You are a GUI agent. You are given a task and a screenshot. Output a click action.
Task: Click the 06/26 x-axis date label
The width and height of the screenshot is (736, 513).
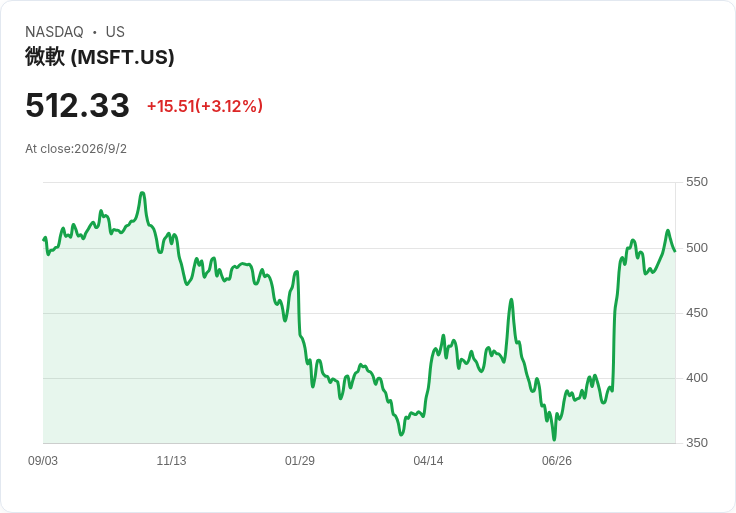click(x=557, y=461)
